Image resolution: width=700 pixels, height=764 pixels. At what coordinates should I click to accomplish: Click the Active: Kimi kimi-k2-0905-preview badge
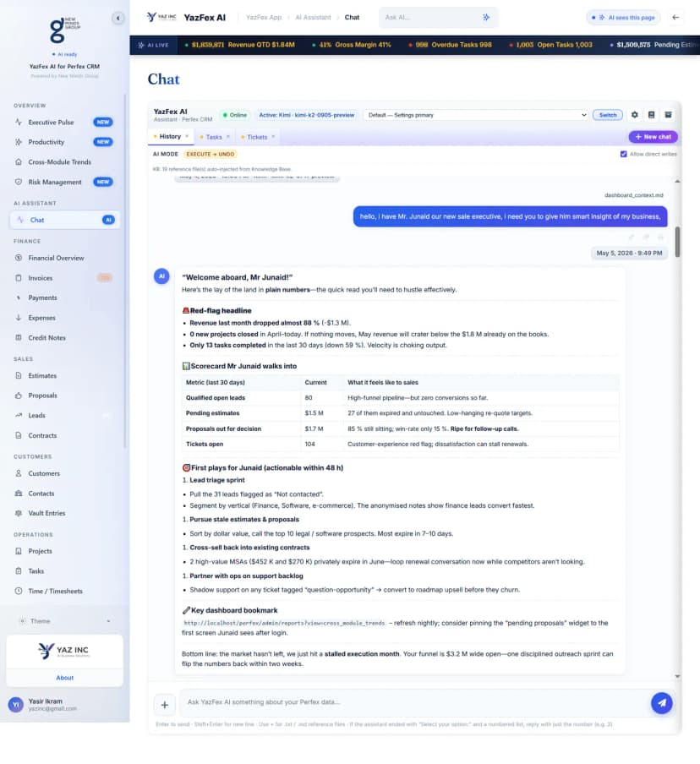pos(307,116)
